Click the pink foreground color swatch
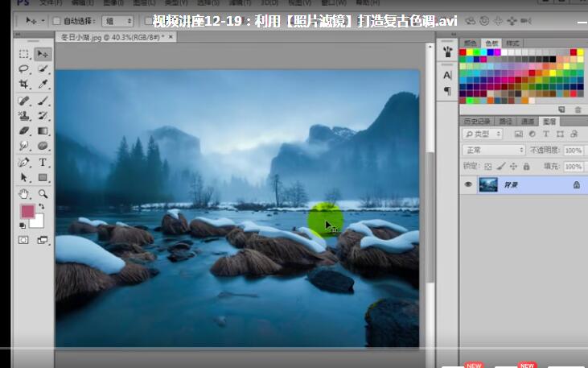This screenshot has height=368, width=588. coord(27,211)
